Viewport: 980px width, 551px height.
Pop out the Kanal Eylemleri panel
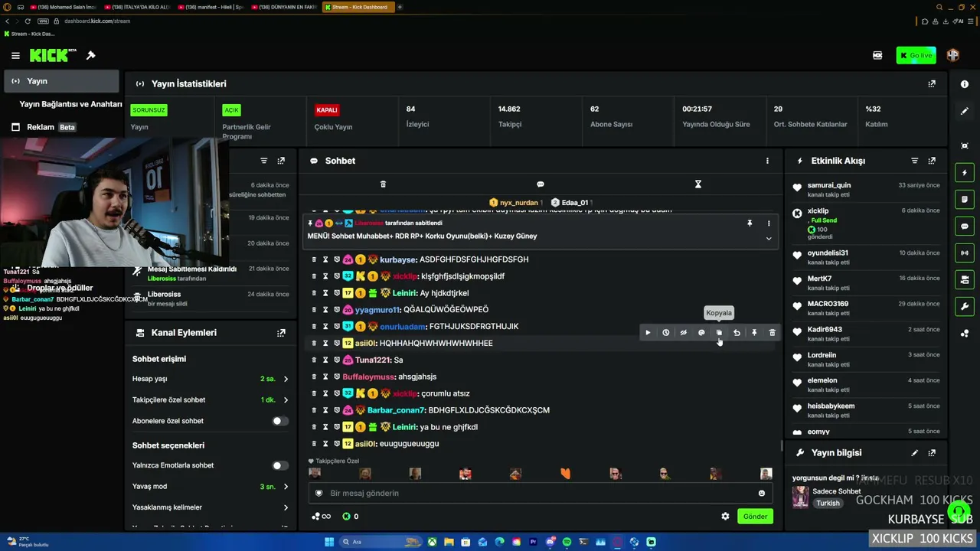pyautogui.click(x=281, y=333)
